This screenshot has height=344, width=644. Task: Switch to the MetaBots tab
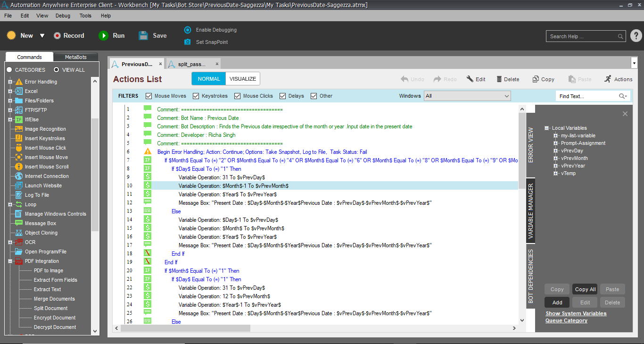tap(75, 57)
